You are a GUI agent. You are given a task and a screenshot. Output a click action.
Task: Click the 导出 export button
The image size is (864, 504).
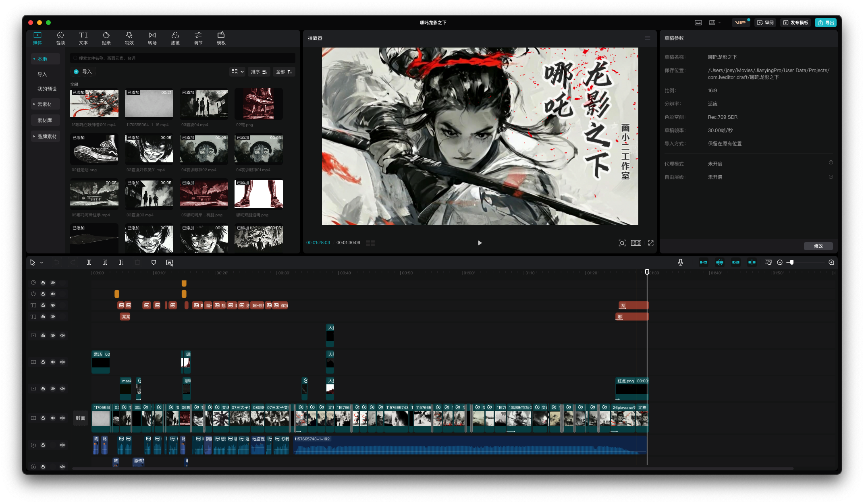point(826,23)
